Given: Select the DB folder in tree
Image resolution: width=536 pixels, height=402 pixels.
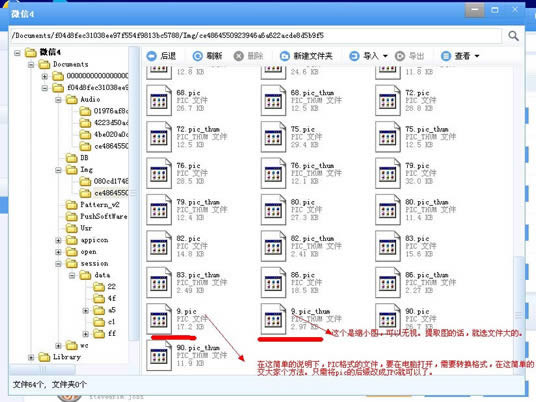Looking at the screenshot, I should (77, 158).
